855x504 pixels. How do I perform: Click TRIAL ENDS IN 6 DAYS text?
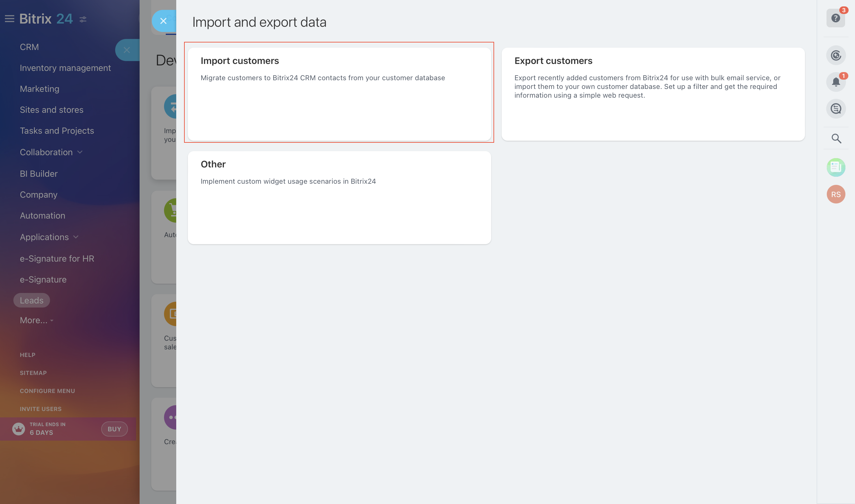click(x=48, y=429)
